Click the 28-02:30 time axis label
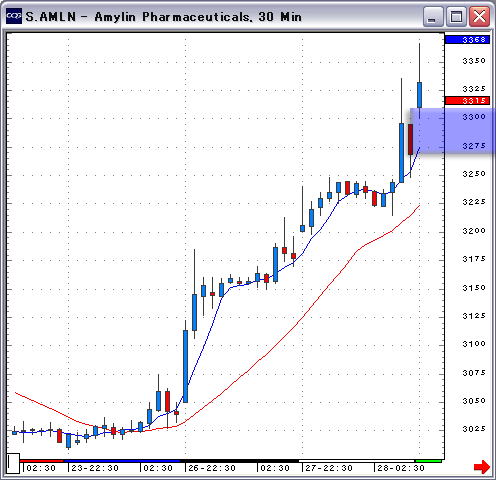 coord(401,468)
